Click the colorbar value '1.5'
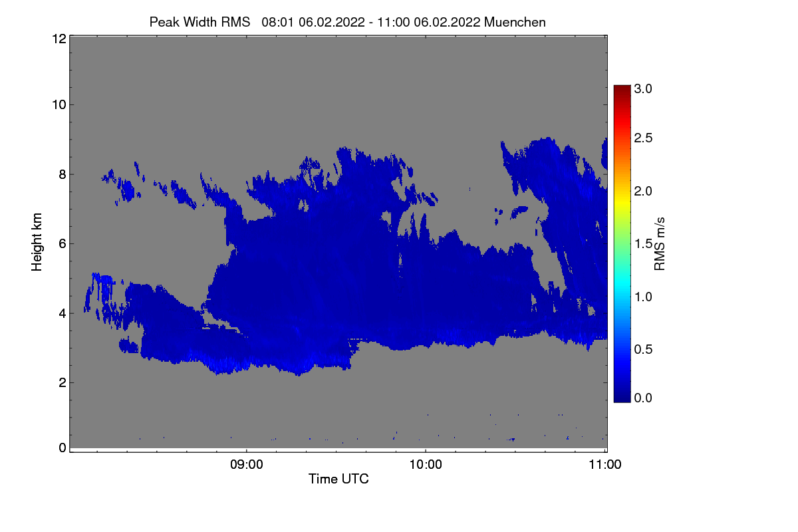The width and height of the screenshot is (798, 532). (643, 244)
